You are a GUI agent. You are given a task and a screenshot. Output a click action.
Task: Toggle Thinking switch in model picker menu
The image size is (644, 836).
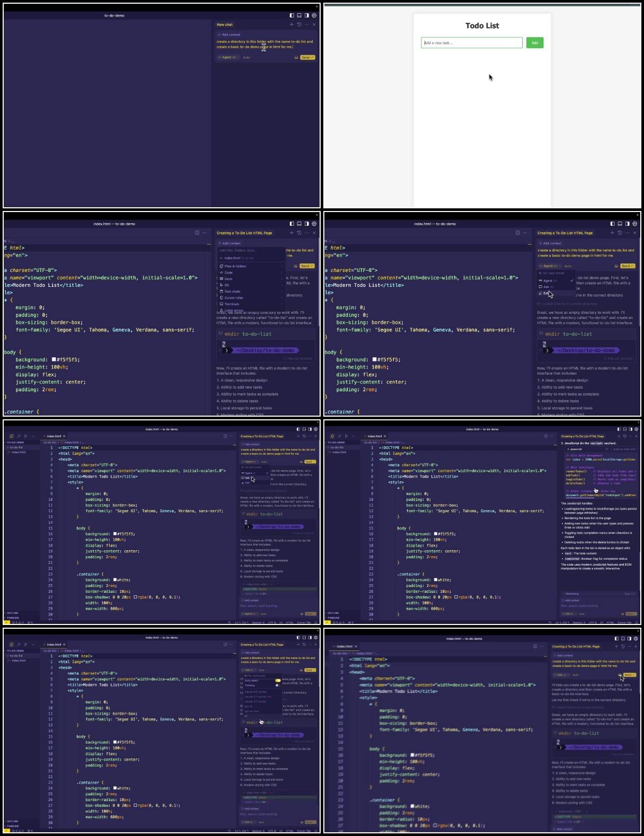click(x=278, y=685)
